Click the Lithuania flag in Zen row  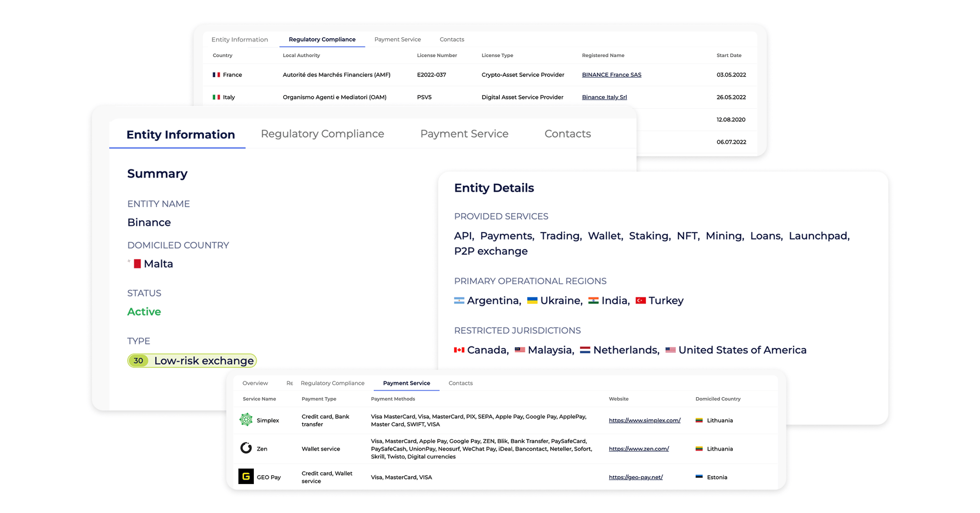click(699, 449)
